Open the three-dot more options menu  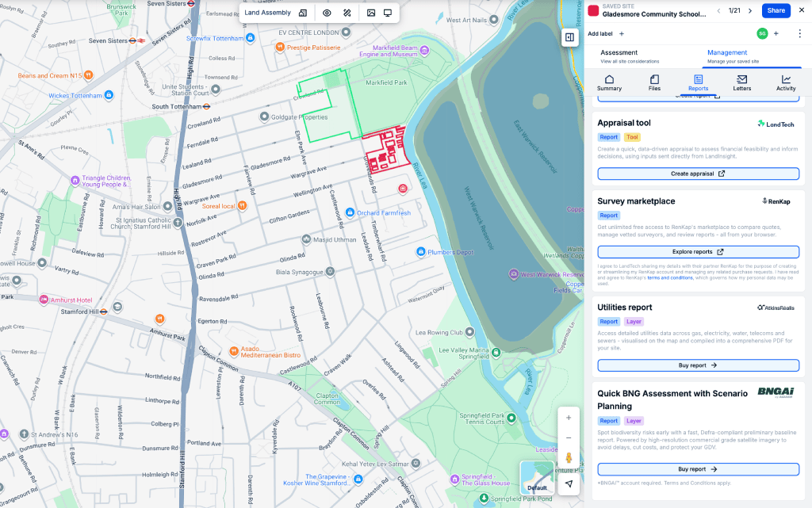tap(799, 33)
